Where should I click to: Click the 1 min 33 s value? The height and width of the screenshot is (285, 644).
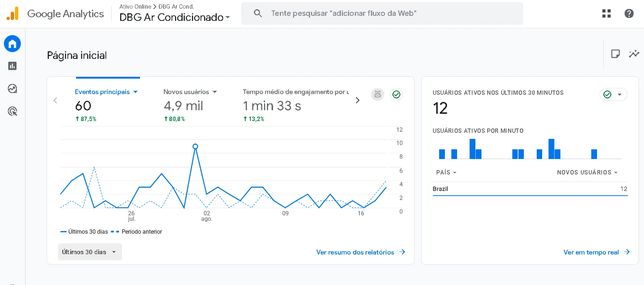pos(272,106)
